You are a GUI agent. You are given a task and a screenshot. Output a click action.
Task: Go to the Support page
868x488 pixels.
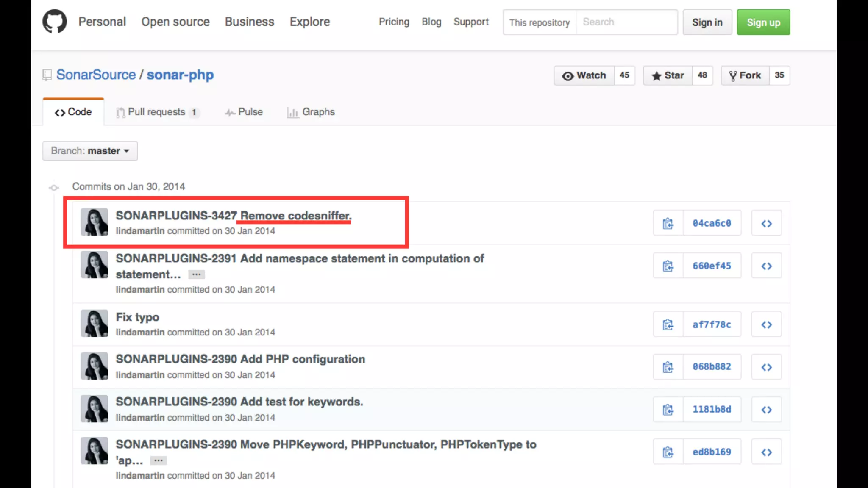point(471,22)
